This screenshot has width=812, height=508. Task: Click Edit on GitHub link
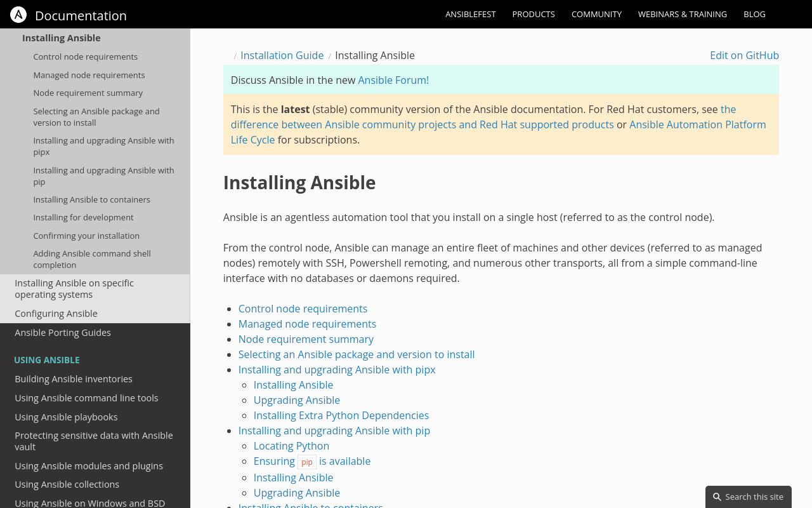744,55
